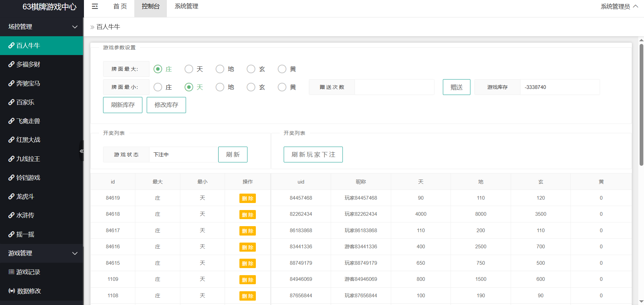The height and width of the screenshot is (305, 644).
Task: Click the link icon beside 奔驰宝马
Action: [11, 83]
